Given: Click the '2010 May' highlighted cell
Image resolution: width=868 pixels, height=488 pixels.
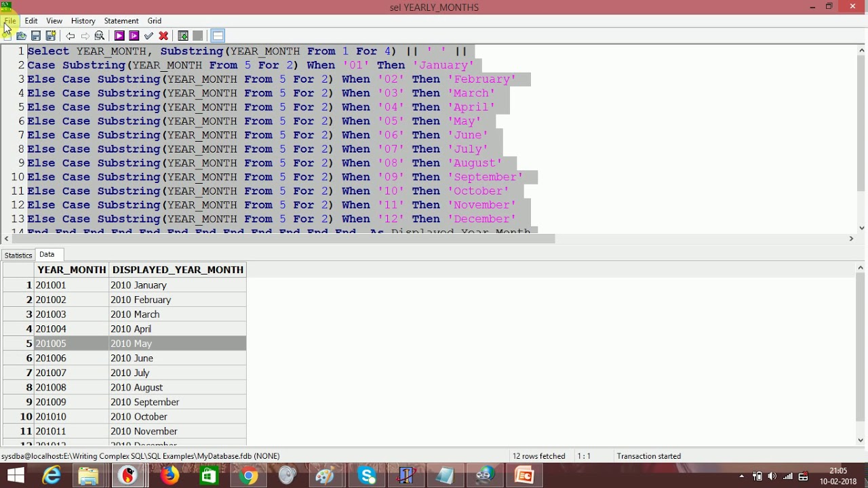Looking at the screenshot, I should [x=178, y=344].
